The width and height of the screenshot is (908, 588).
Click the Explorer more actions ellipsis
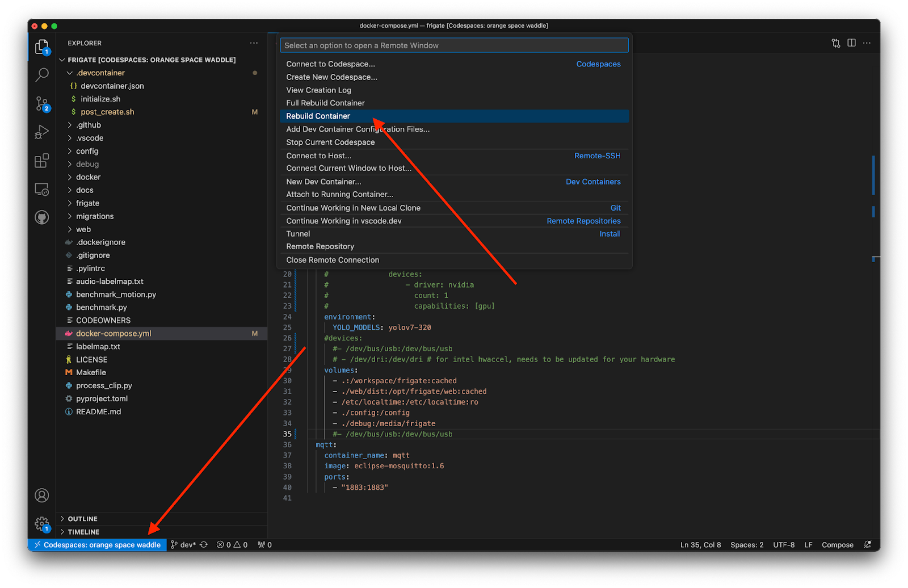pyautogui.click(x=254, y=43)
